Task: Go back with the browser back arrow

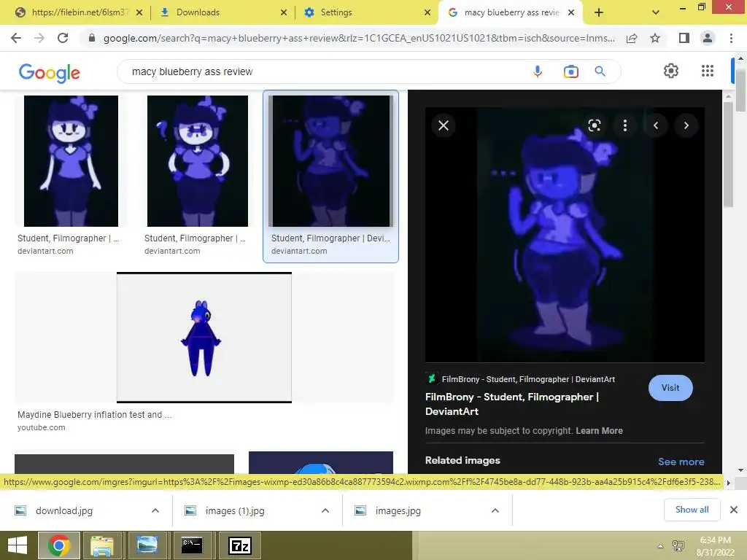Action: tap(16, 38)
